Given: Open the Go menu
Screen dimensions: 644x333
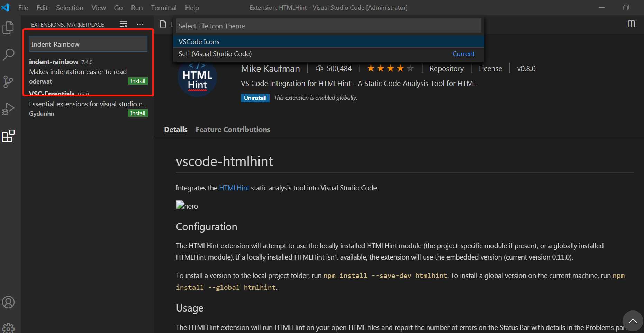Looking at the screenshot, I should pos(118,8).
